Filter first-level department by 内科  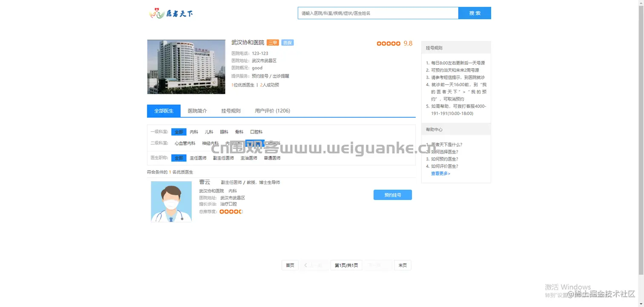coord(194,132)
